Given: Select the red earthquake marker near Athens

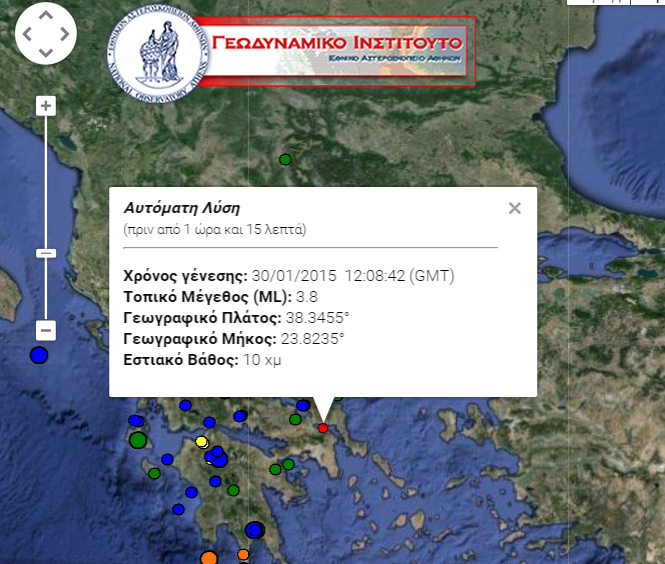Looking at the screenshot, I should pyautogui.click(x=323, y=428).
